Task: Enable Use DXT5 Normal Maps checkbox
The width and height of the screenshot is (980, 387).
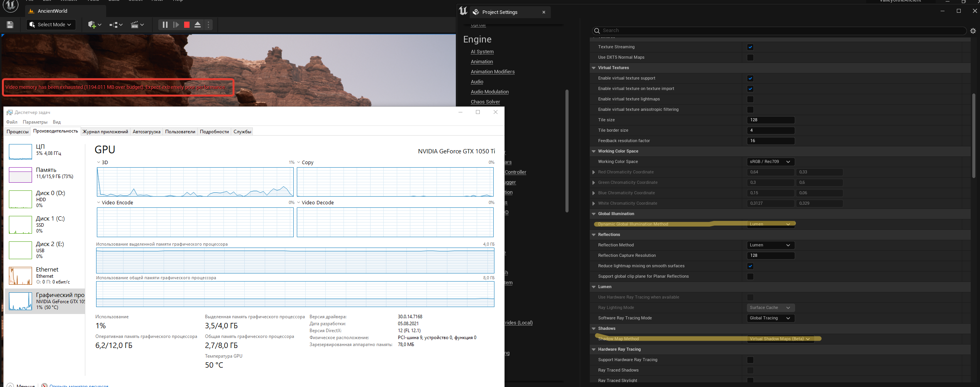Action: tap(750, 58)
